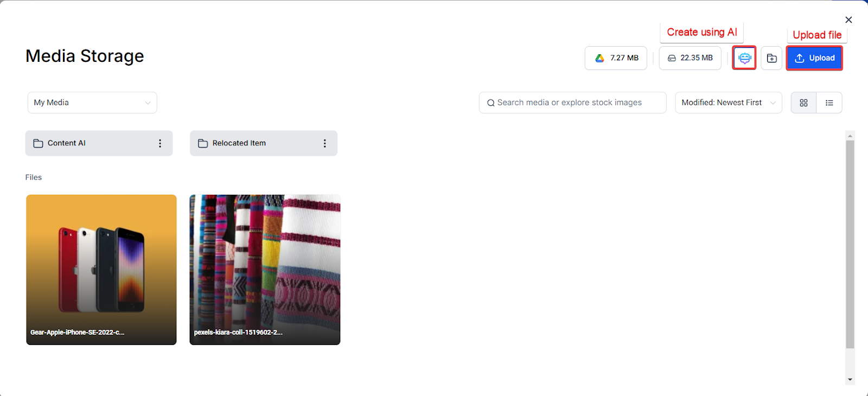Screen dimensions: 868x396
Task: Close the Media Storage dialog
Action: [x=848, y=20]
